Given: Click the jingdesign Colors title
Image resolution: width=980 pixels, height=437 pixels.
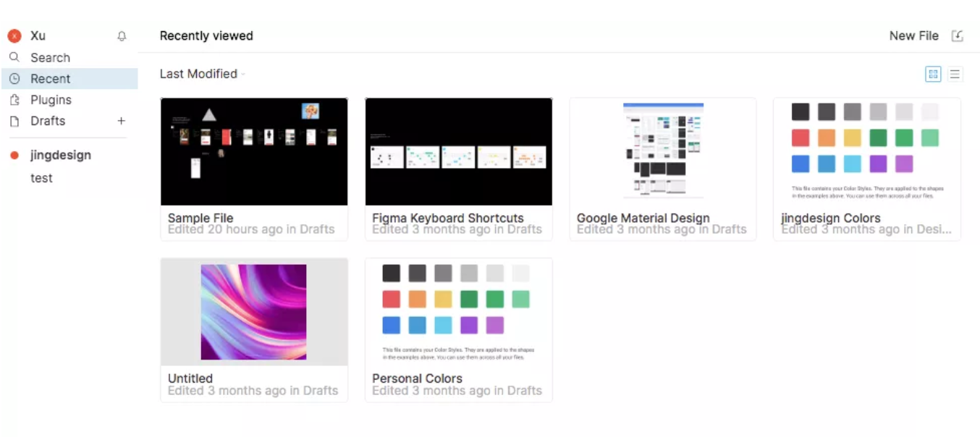Looking at the screenshot, I should pos(831,218).
